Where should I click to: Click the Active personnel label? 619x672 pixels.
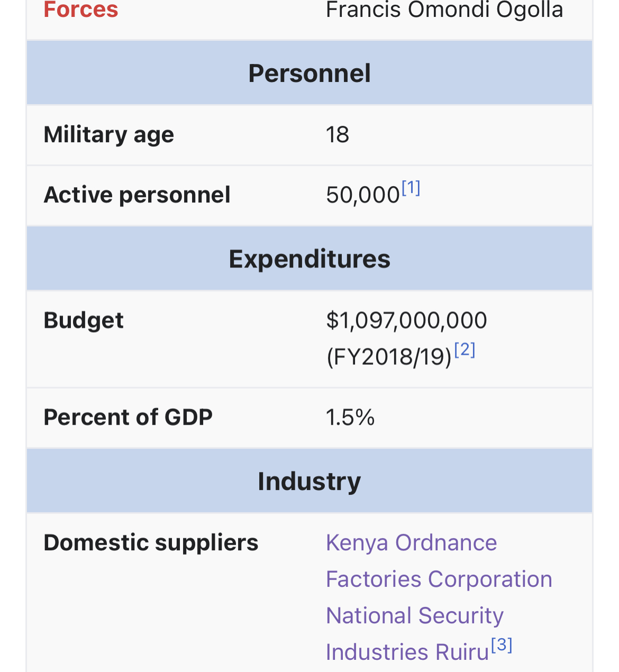(137, 195)
